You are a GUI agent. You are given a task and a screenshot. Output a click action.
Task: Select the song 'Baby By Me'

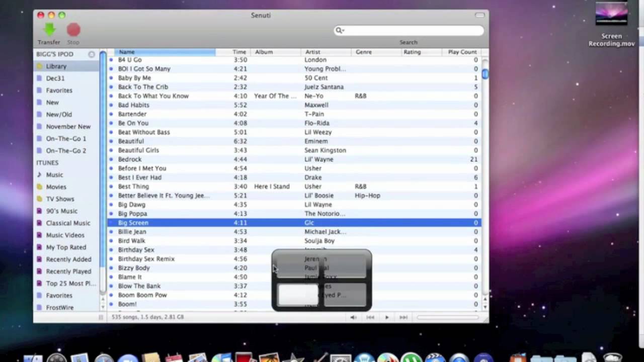(x=294, y=78)
